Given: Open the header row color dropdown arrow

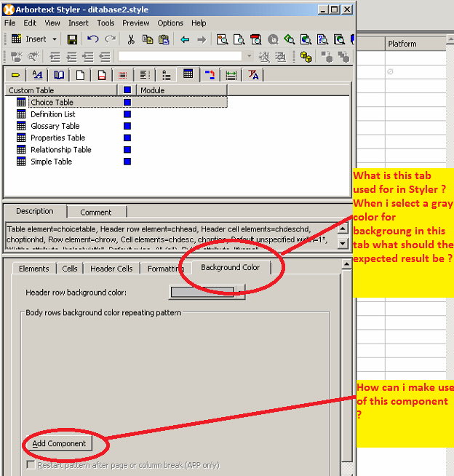Looking at the screenshot, I should [x=241, y=292].
